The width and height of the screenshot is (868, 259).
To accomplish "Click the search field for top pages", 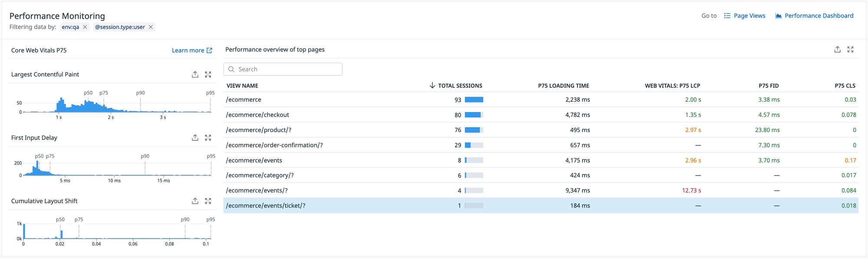I will (283, 69).
